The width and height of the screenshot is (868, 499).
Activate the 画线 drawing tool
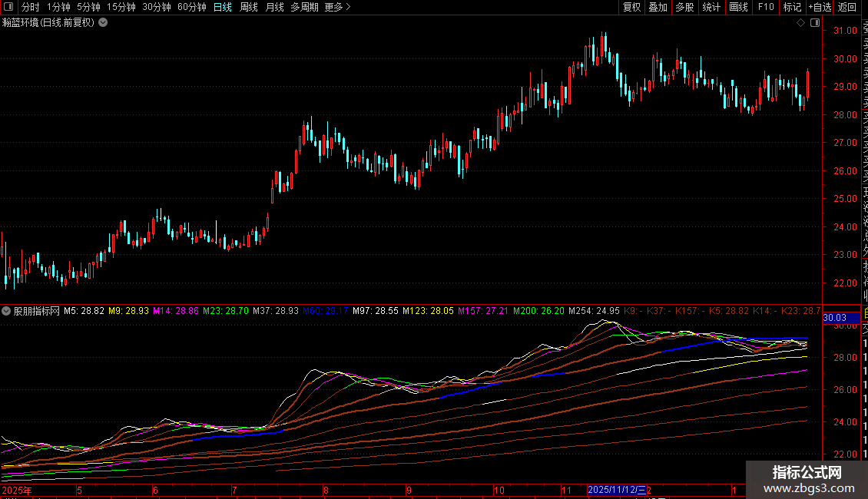click(738, 7)
